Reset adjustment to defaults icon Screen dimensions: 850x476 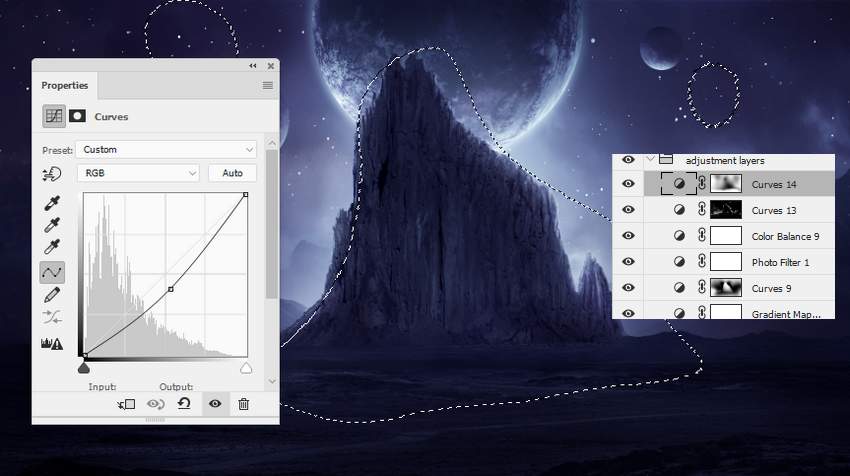pos(184,403)
